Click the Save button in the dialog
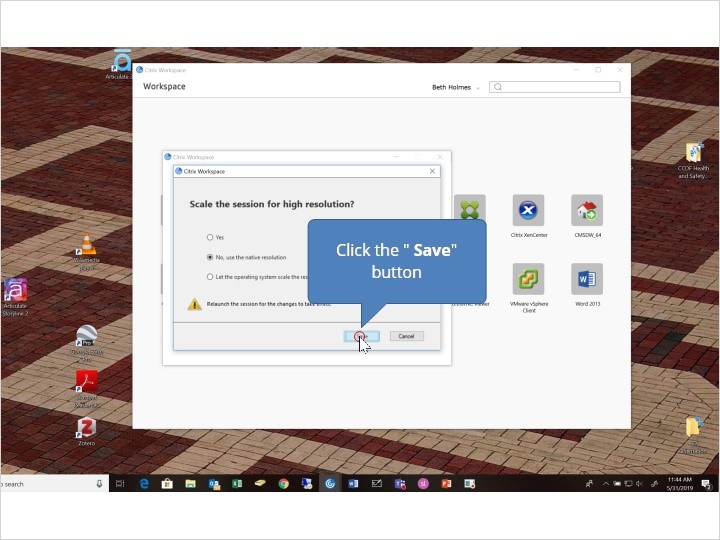Viewport: 720px width, 540px height. coord(361,336)
